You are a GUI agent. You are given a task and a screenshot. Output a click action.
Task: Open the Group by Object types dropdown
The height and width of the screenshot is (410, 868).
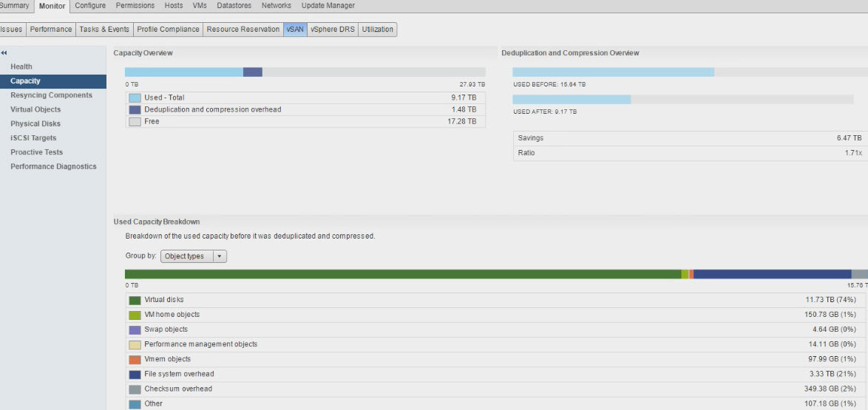[194, 256]
